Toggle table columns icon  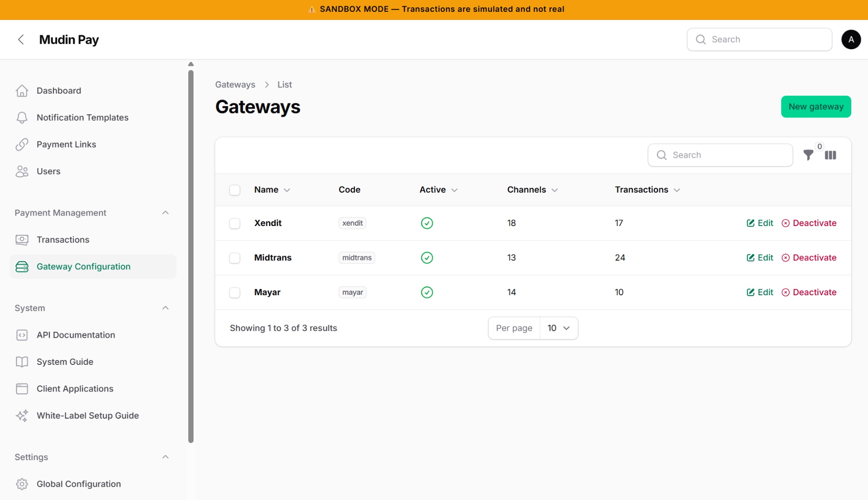(830, 155)
